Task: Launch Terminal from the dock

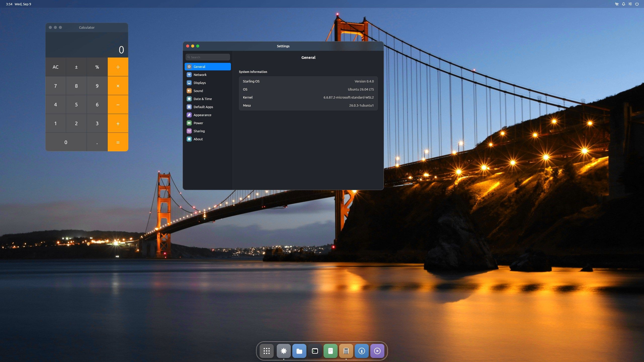Action: coord(315,351)
